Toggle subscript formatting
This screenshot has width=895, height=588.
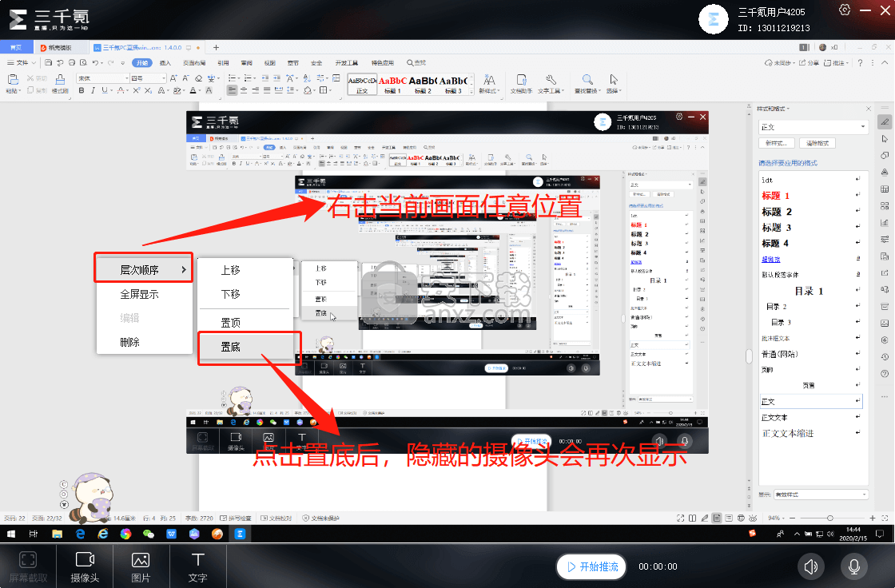click(x=148, y=90)
